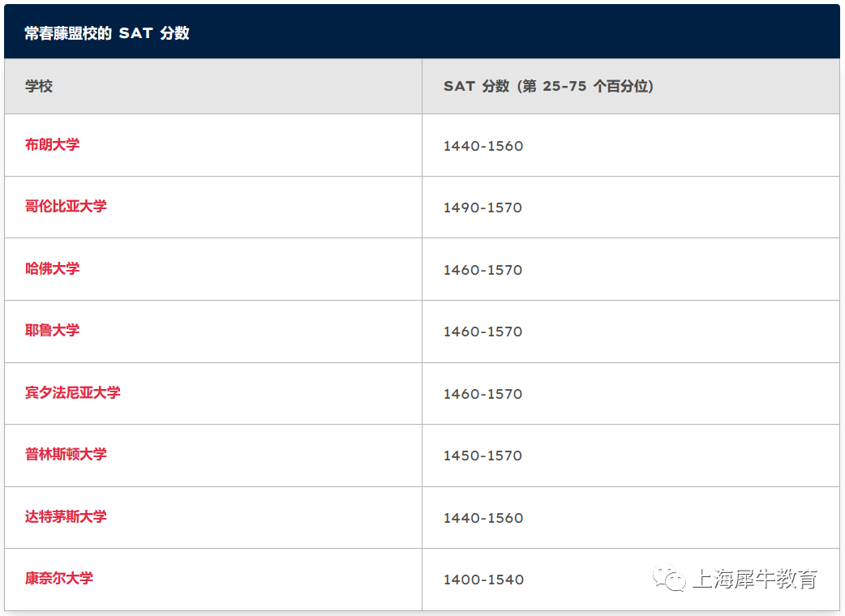Select Cornell's score 1400-1540
Image resolution: width=845 pixels, height=616 pixels.
pyautogui.click(x=483, y=580)
